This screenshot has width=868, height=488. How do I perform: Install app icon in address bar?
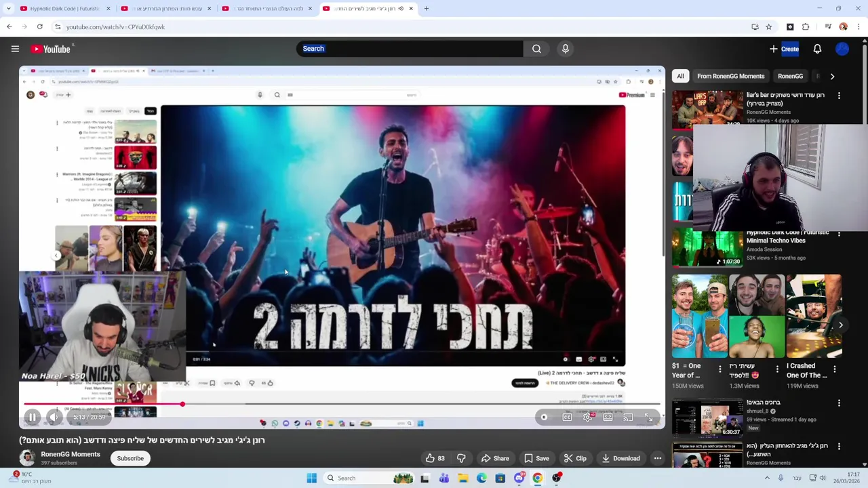(x=755, y=27)
